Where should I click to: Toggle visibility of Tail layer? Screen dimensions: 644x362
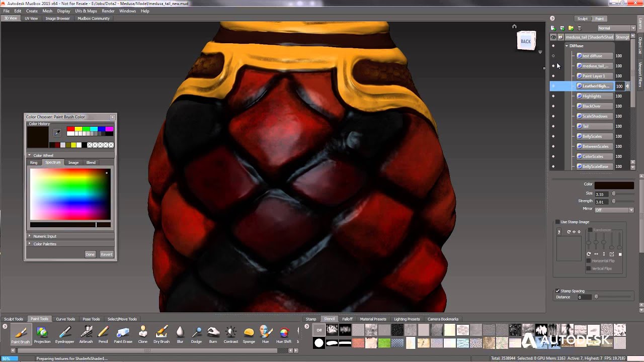(553, 126)
